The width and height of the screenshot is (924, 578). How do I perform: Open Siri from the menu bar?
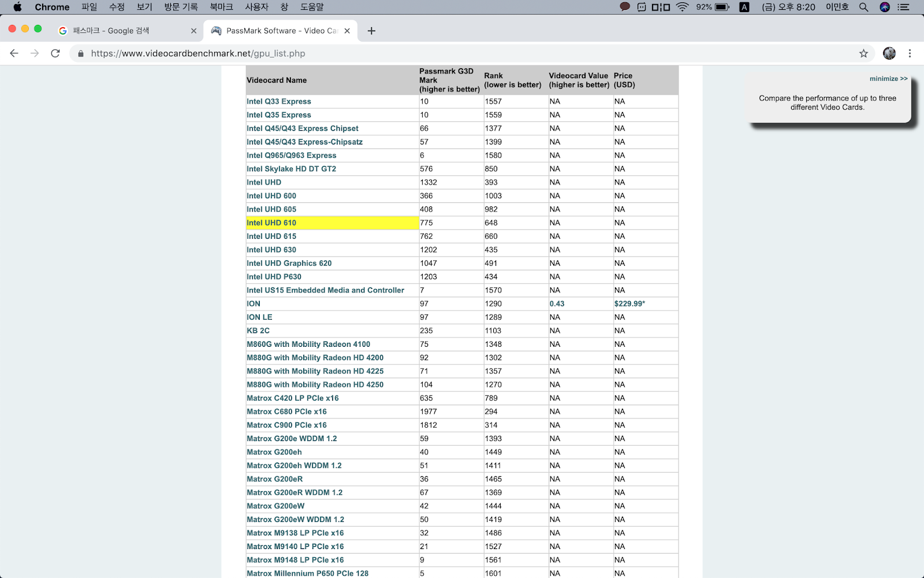click(885, 7)
